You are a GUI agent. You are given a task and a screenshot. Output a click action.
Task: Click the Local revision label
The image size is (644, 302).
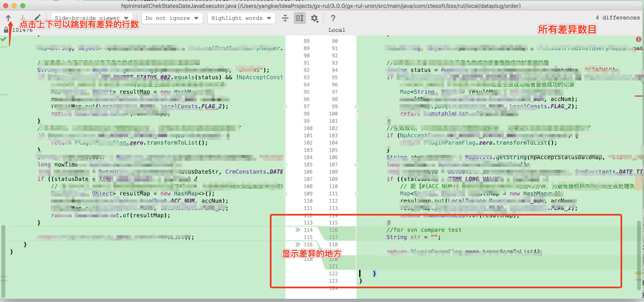[337, 30]
